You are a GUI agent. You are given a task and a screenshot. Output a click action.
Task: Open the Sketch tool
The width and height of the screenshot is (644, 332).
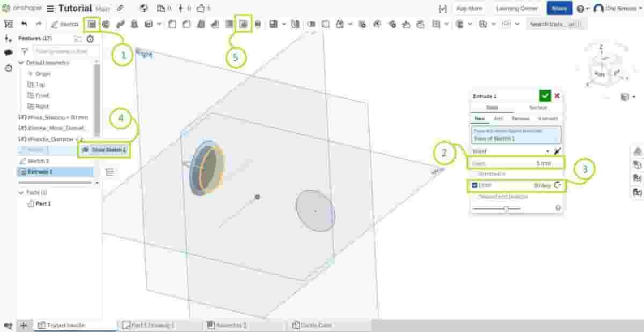(64, 24)
